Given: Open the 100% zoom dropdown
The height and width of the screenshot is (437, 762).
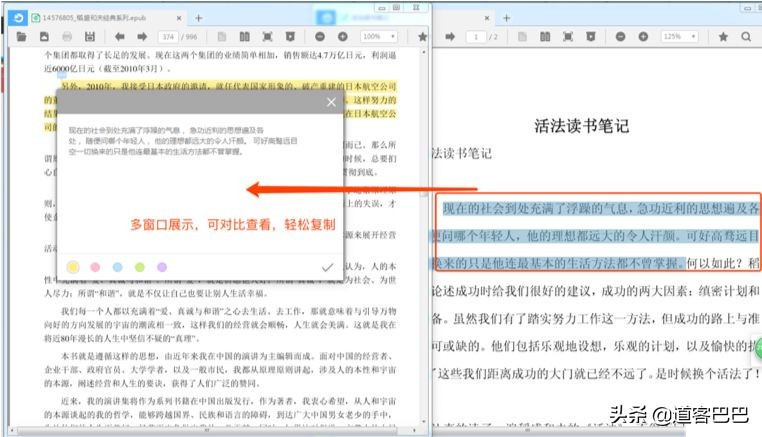Looking at the screenshot, I should tap(379, 36).
